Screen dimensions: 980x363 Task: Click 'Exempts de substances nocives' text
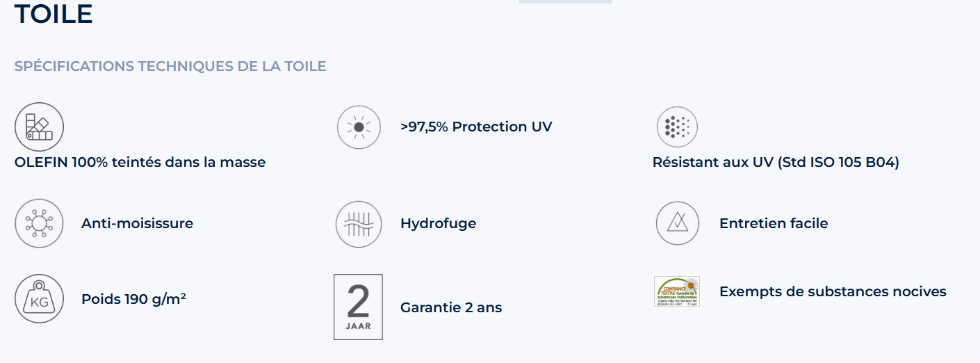coord(833,291)
